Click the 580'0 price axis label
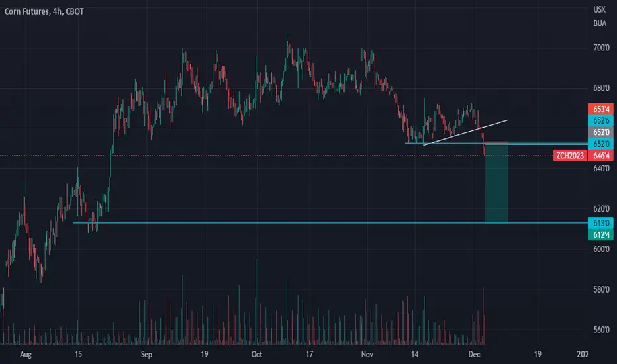This screenshot has width=617, height=364. tap(601, 290)
